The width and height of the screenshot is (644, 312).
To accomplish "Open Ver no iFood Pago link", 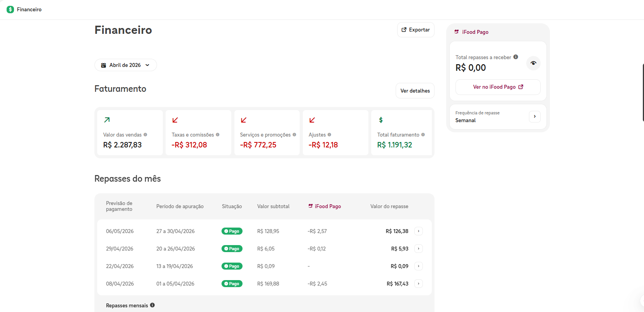I will pos(498,87).
